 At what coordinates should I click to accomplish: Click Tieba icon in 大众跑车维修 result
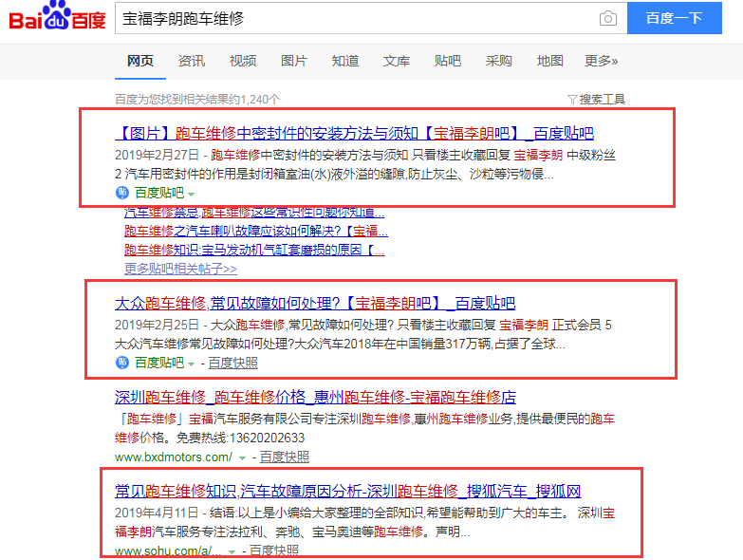(122, 363)
